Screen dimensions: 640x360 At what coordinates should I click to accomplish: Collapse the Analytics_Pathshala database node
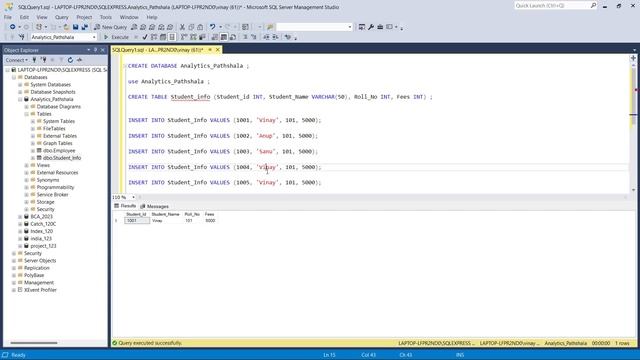(20, 99)
